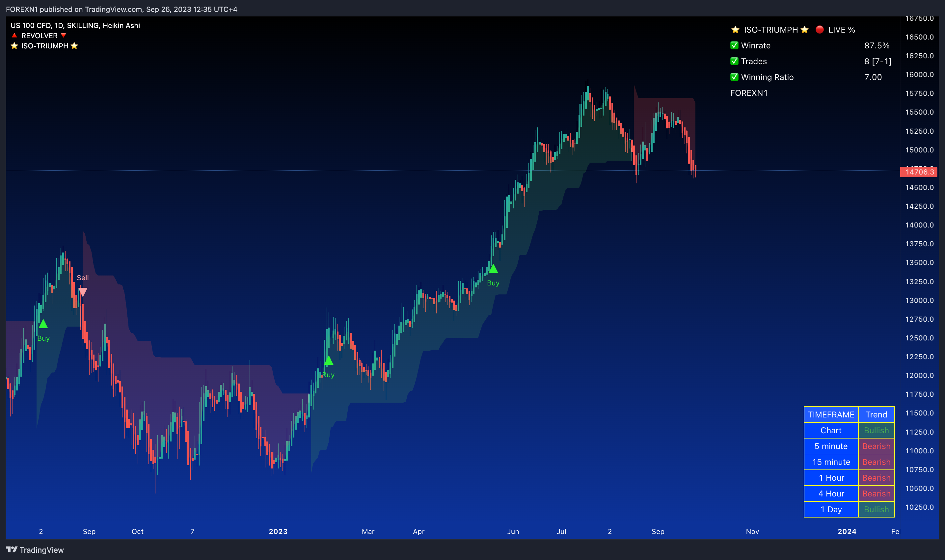This screenshot has height=560, width=945.
Task: Click the Jul label on time axis
Action: (x=561, y=531)
